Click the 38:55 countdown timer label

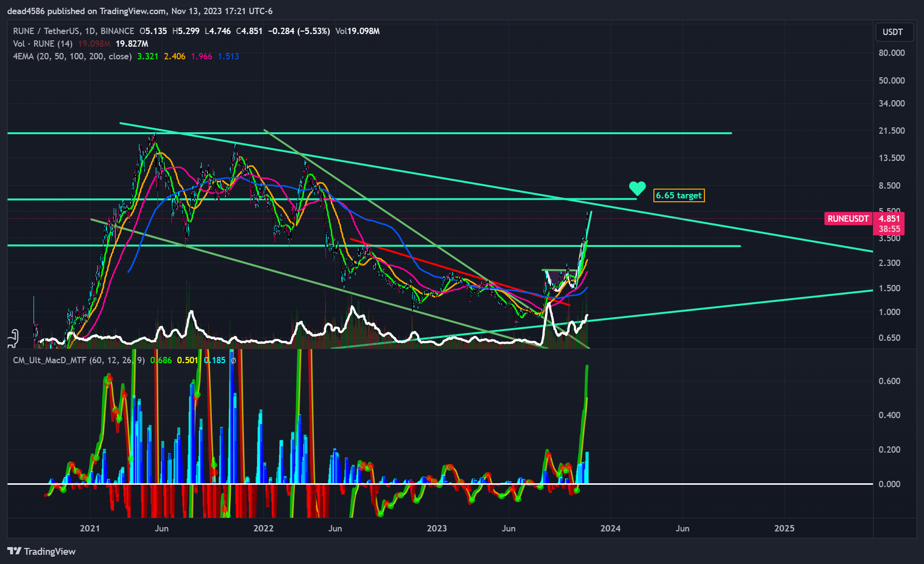(x=889, y=229)
